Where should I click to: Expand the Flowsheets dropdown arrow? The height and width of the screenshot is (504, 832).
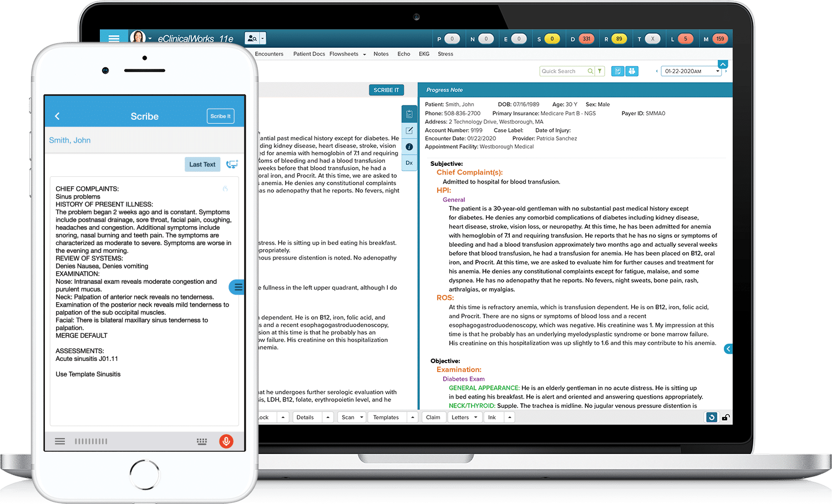pos(364,54)
